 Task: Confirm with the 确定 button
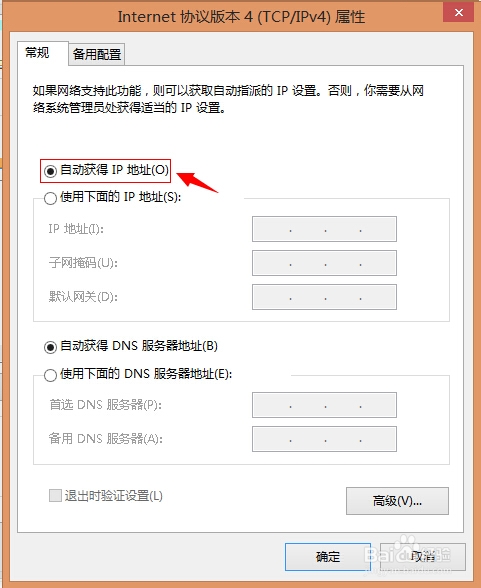pos(328,556)
